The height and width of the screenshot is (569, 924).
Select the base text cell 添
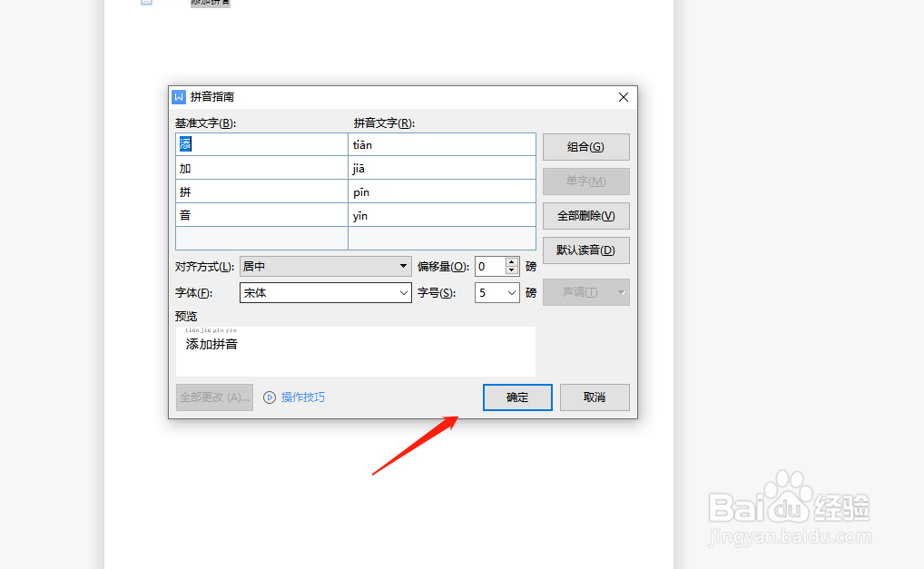pos(261,144)
